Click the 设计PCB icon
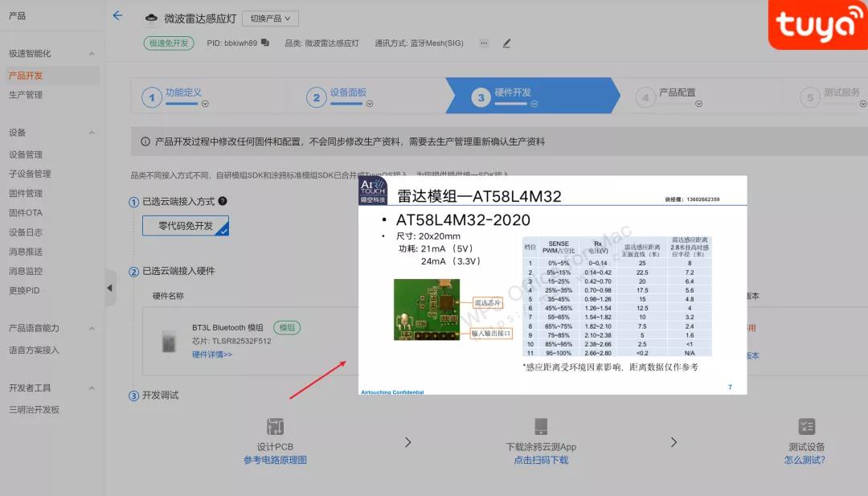 275,426
